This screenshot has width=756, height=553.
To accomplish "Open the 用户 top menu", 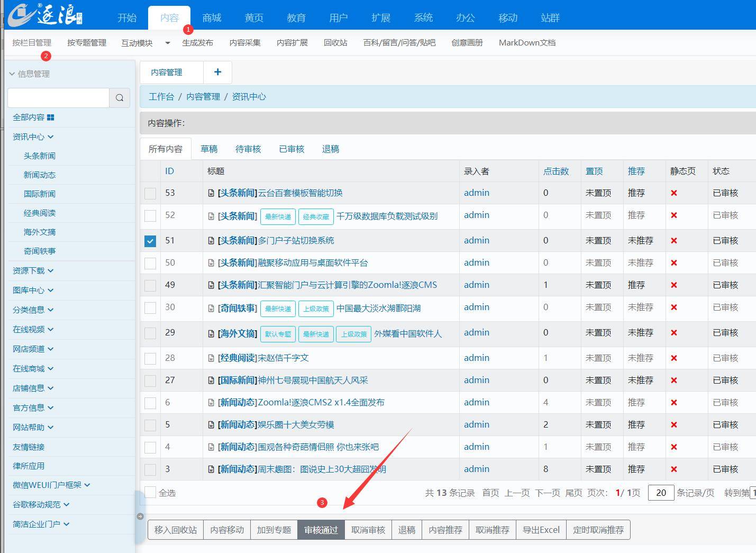I will (339, 18).
